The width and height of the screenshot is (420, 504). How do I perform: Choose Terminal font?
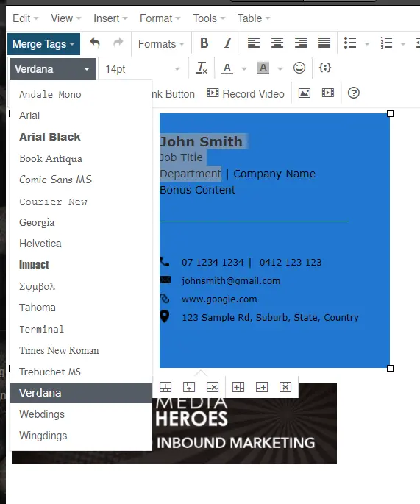(x=81, y=329)
